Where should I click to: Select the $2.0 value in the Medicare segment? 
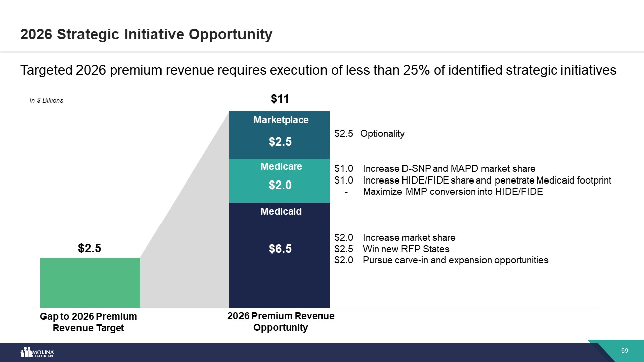coord(280,186)
